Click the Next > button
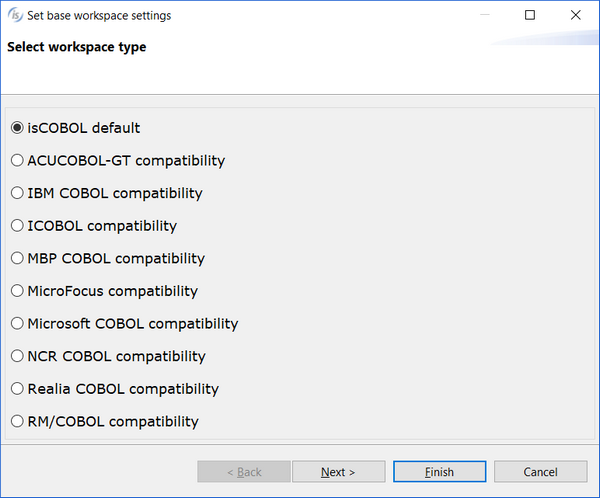Viewport: 600px width, 498px height. tap(339, 472)
